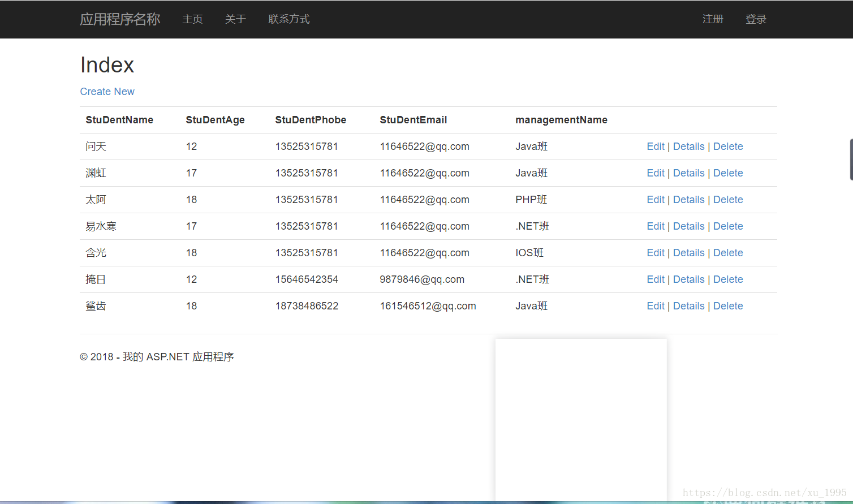Edit the 问天 student row
This screenshot has height=504, width=853.
[656, 147]
